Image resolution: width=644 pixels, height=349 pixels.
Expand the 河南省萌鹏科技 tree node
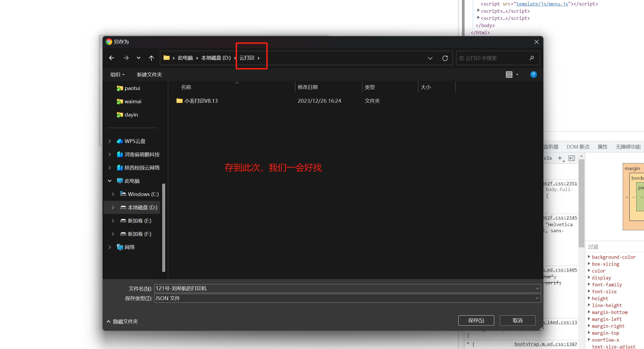pos(110,154)
